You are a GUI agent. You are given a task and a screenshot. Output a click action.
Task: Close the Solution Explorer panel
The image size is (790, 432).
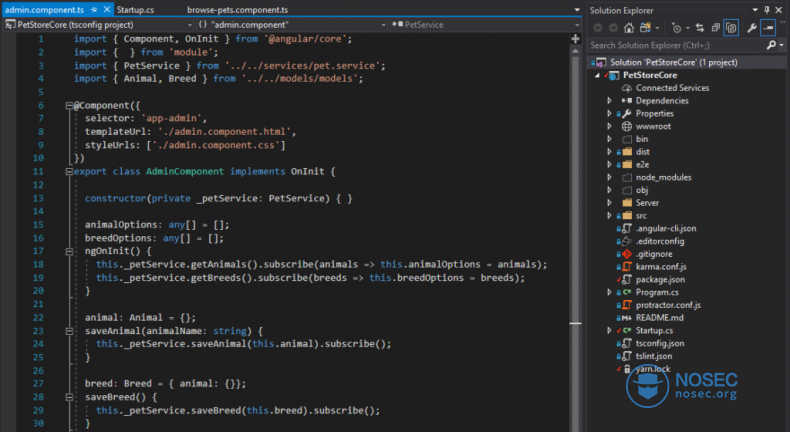tap(779, 10)
